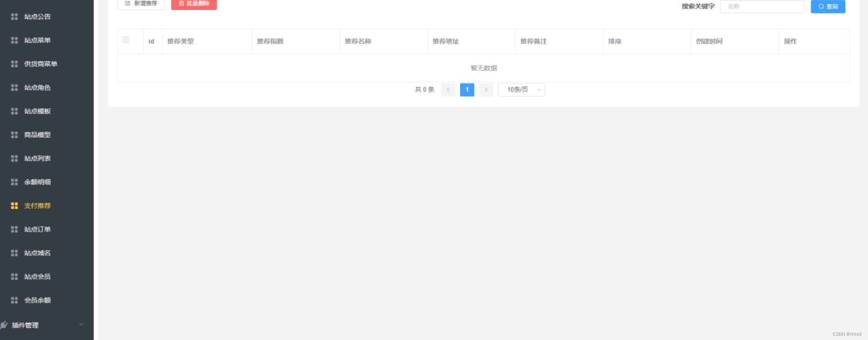Viewport: 868px width, 340px height.
Task: Focus the 名称 search keyword field
Action: [x=762, y=7]
